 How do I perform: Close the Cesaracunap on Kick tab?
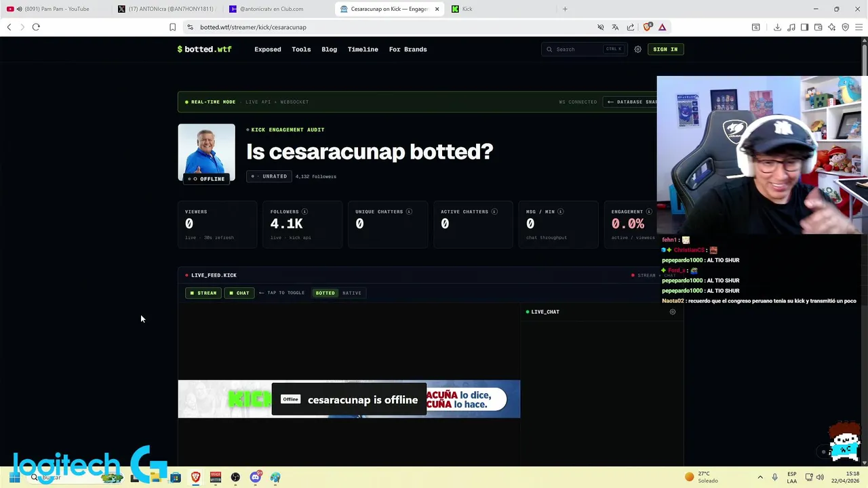437,9
